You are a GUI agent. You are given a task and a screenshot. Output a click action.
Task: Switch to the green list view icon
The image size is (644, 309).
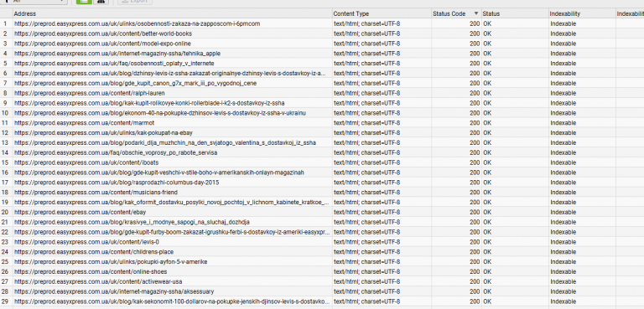(84, 2)
